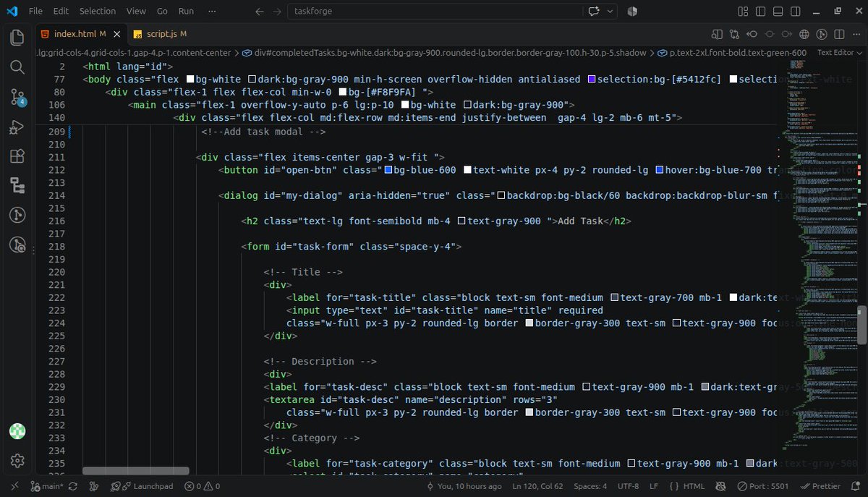Click the blame 'You, 10 hours ago' item
868x497 pixels.
click(x=463, y=486)
